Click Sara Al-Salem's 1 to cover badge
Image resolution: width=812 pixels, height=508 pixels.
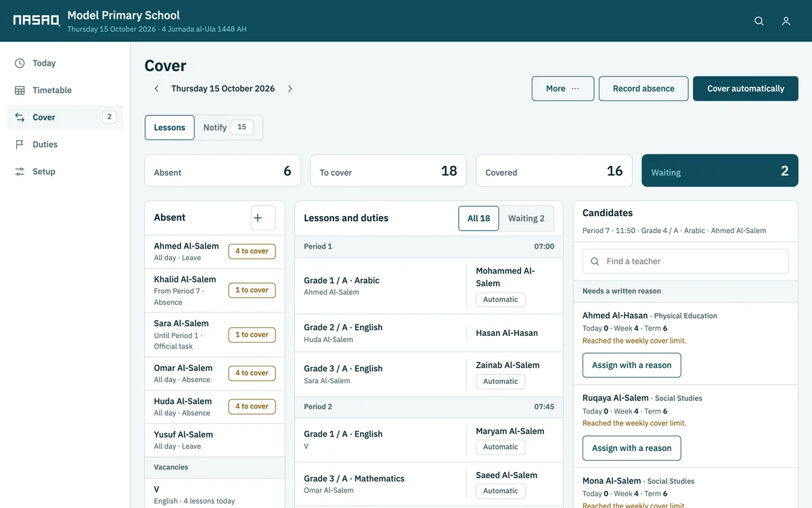pos(252,335)
